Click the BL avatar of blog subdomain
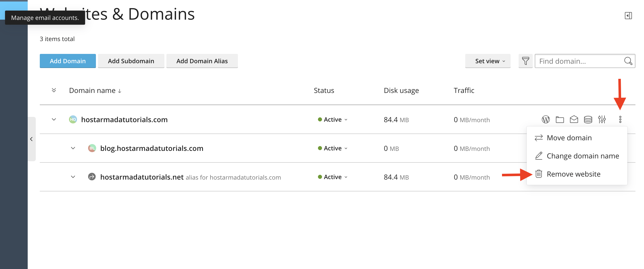The image size is (644, 269). click(92, 148)
